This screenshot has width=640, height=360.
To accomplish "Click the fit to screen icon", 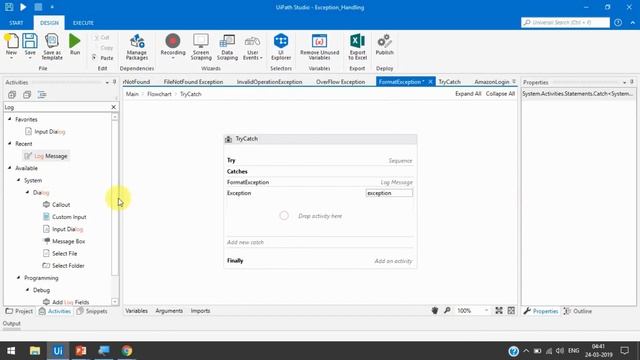I will pyautogui.click(x=499, y=311).
